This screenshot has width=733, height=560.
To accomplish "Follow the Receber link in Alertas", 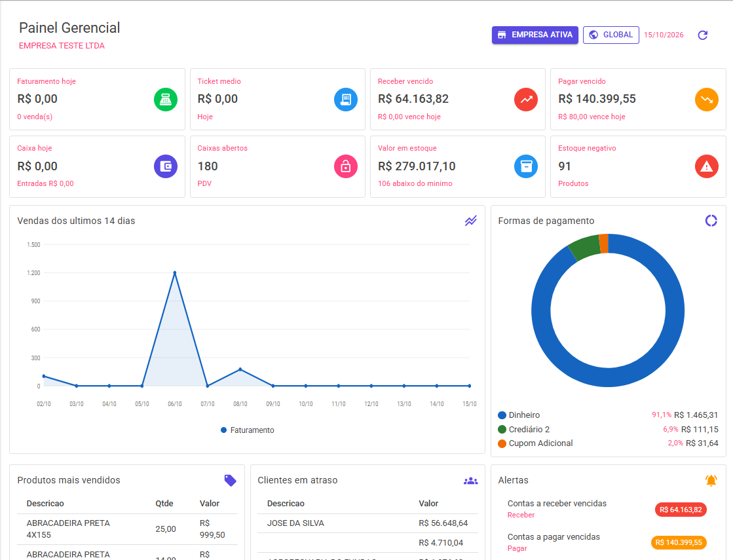I will pyautogui.click(x=521, y=515).
